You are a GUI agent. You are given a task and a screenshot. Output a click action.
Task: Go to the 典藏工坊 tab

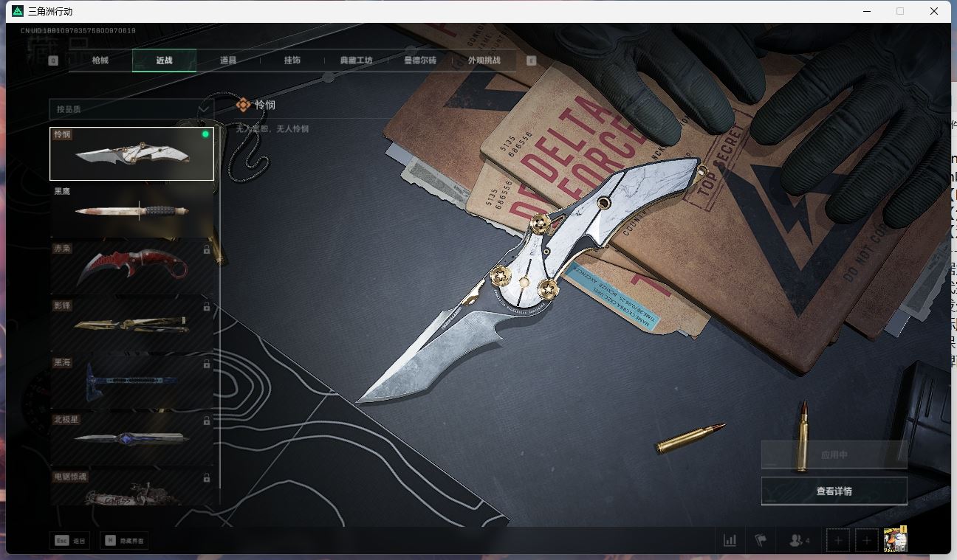click(x=357, y=61)
